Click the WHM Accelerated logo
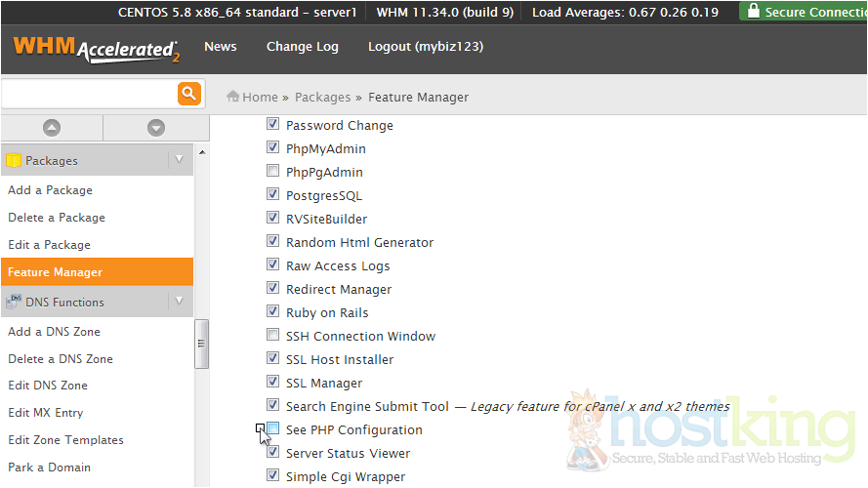This screenshot has height=488, width=868. point(96,49)
